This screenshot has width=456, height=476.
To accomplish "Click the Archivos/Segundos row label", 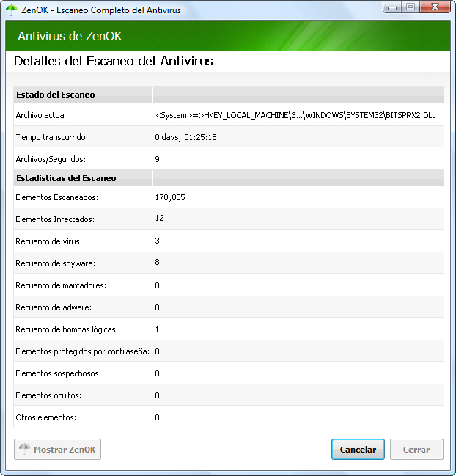I will [51, 159].
